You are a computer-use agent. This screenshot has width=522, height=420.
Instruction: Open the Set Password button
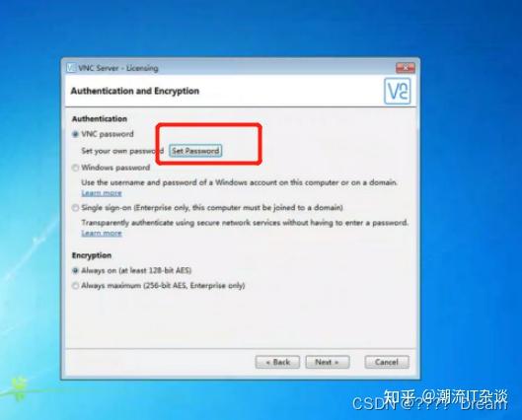pos(195,151)
